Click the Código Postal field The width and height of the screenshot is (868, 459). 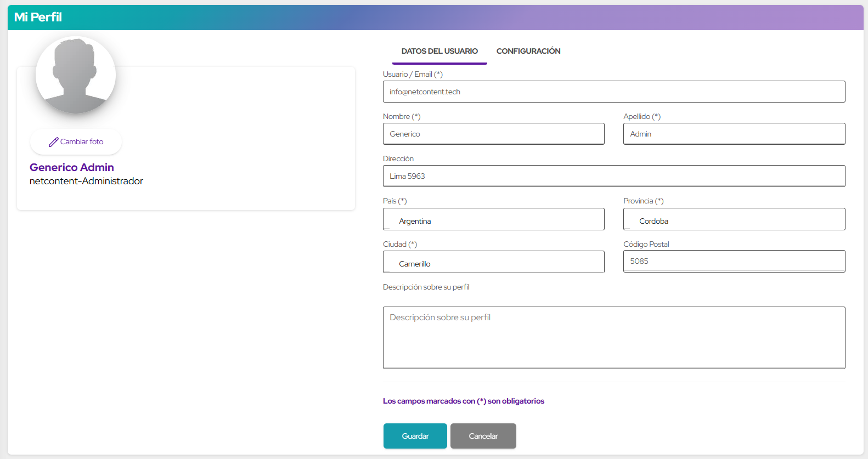coord(734,261)
